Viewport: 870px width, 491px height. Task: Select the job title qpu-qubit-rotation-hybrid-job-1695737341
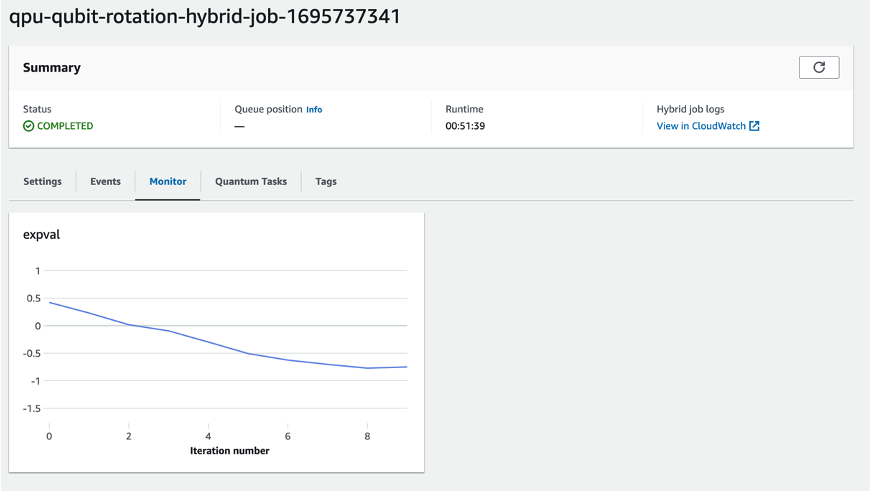tap(204, 16)
